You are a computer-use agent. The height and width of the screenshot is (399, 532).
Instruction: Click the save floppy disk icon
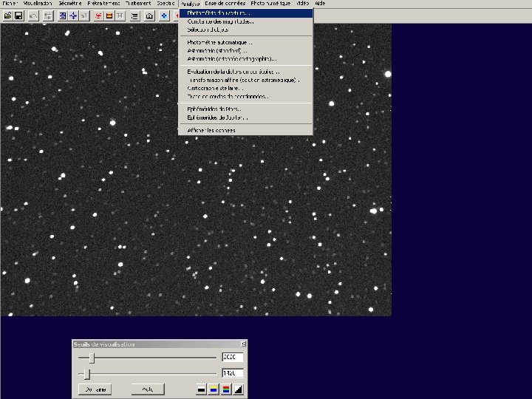click(x=18, y=16)
